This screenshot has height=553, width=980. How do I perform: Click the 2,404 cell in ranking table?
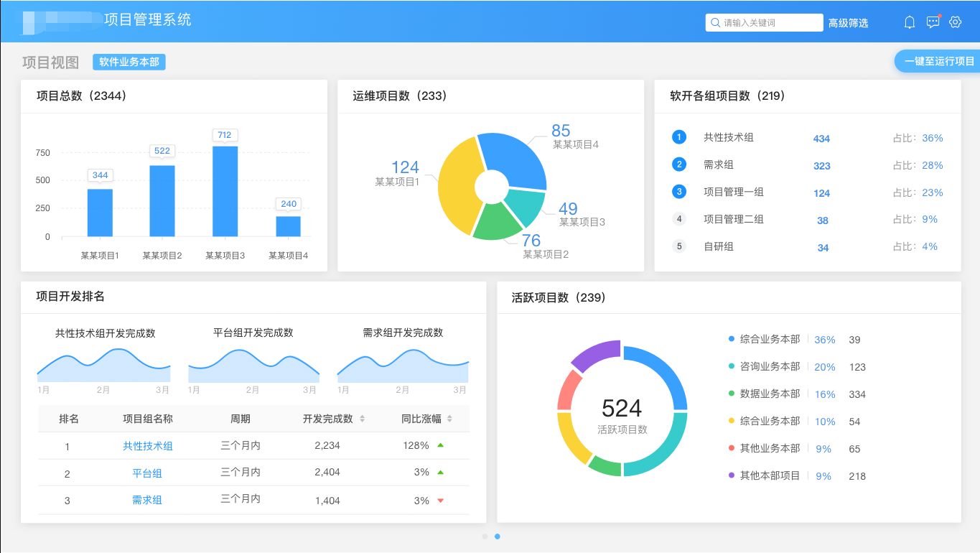[x=327, y=473]
